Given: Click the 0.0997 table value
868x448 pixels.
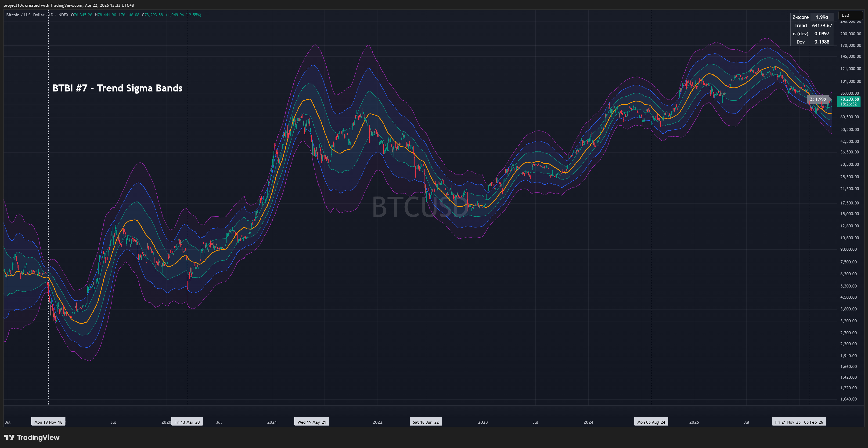Looking at the screenshot, I should 822,34.
